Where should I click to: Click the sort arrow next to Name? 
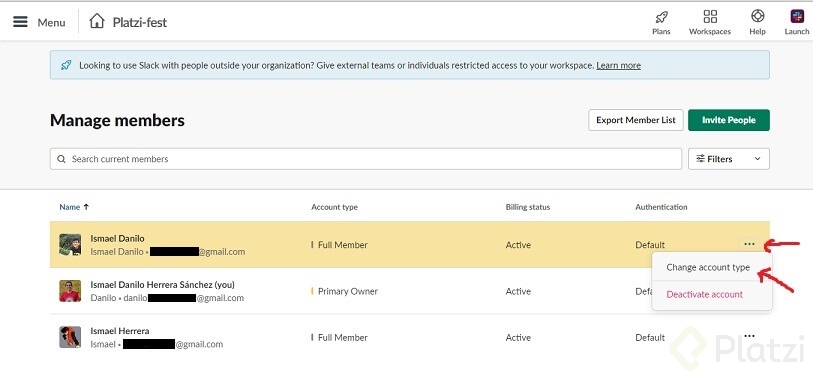point(86,207)
